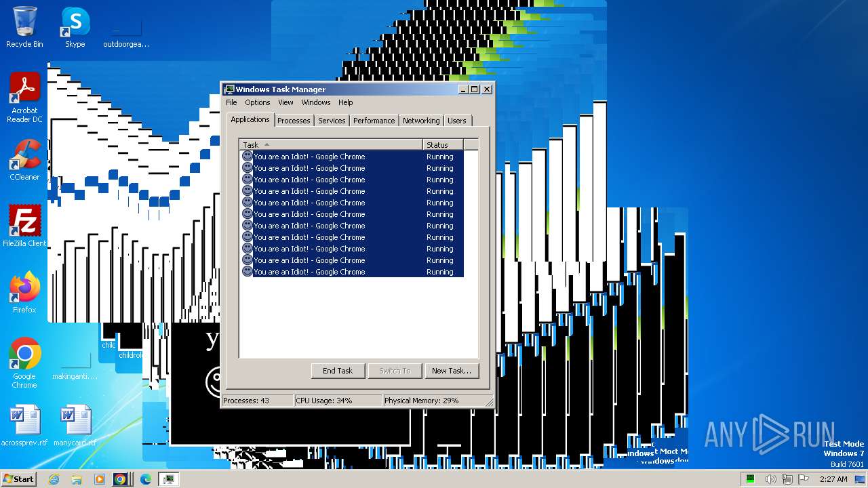Open the Action Center flag icon

(804, 479)
